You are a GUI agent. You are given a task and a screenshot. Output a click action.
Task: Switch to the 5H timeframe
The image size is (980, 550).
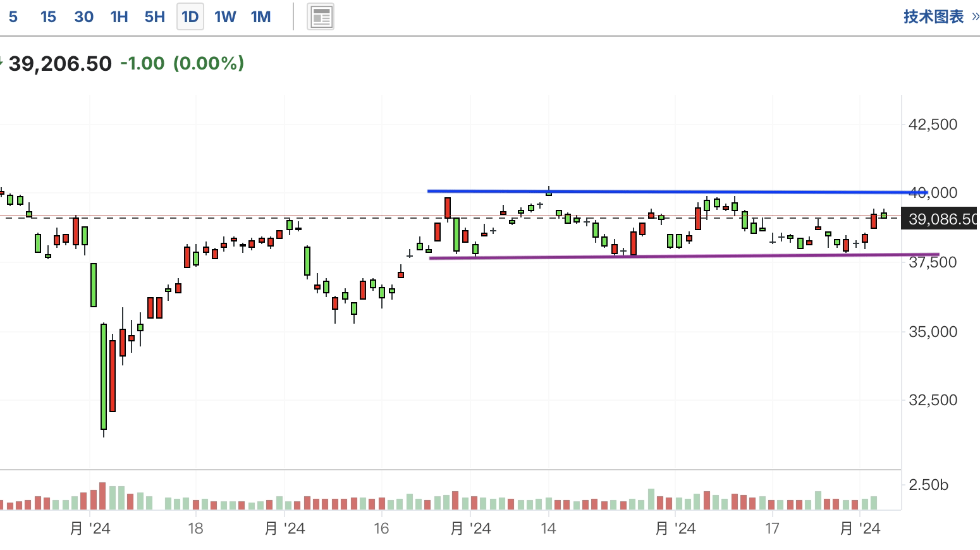pyautogui.click(x=154, y=17)
